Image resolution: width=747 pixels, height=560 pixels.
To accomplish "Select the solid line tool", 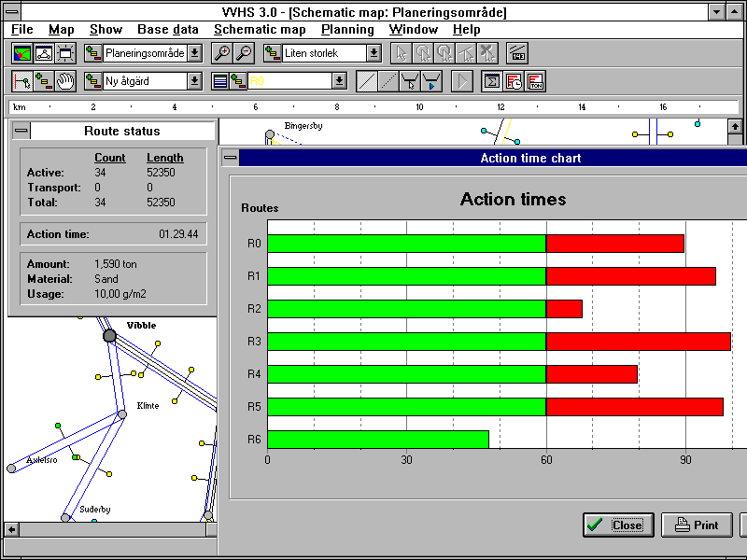I will click(x=366, y=81).
